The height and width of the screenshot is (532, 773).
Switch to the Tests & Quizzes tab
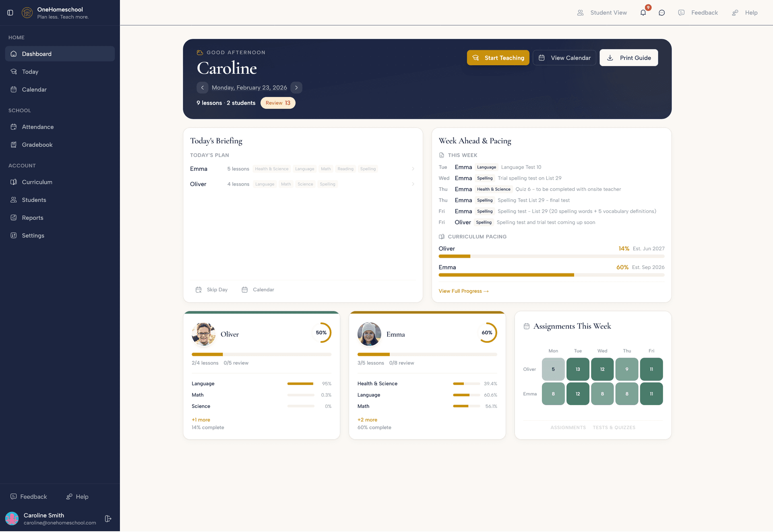tap(614, 427)
